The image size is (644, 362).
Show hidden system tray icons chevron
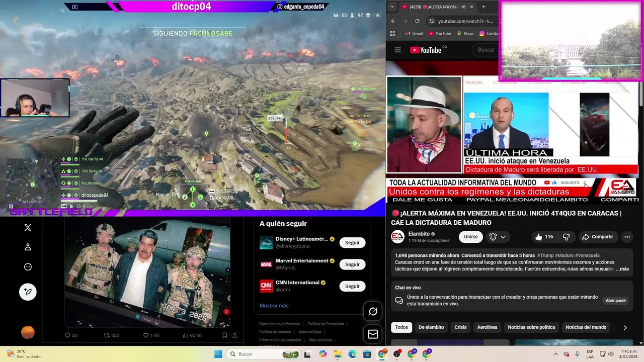(555, 354)
